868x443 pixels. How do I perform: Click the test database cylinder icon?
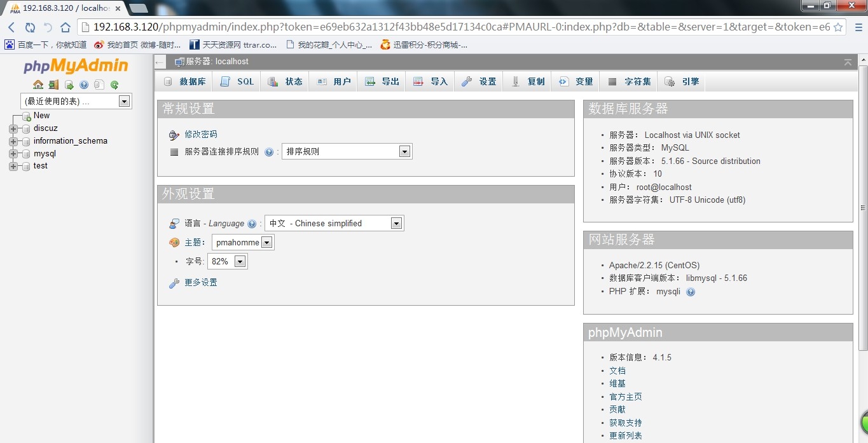(x=26, y=167)
